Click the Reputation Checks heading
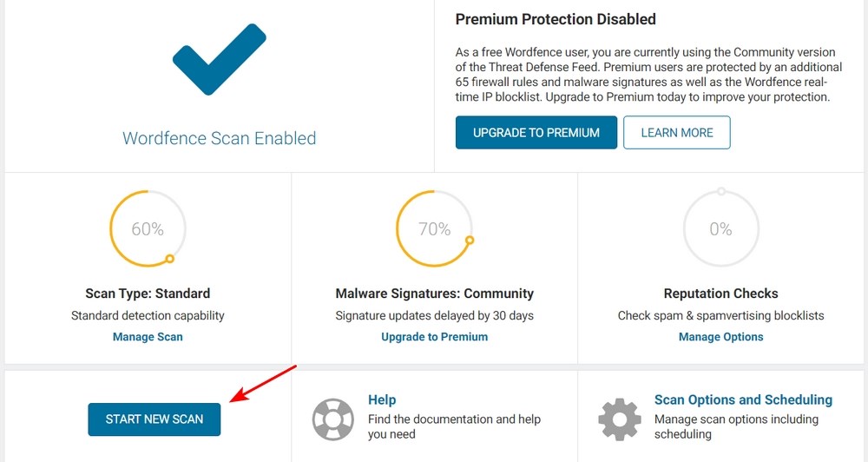The image size is (868, 462). 720,294
